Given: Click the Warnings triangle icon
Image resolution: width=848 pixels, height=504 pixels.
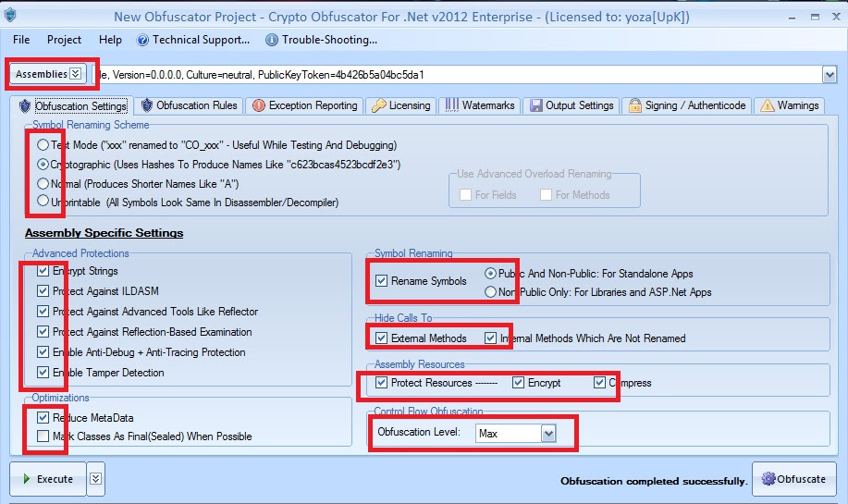Looking at the screenshot, I should coord(767,105).
